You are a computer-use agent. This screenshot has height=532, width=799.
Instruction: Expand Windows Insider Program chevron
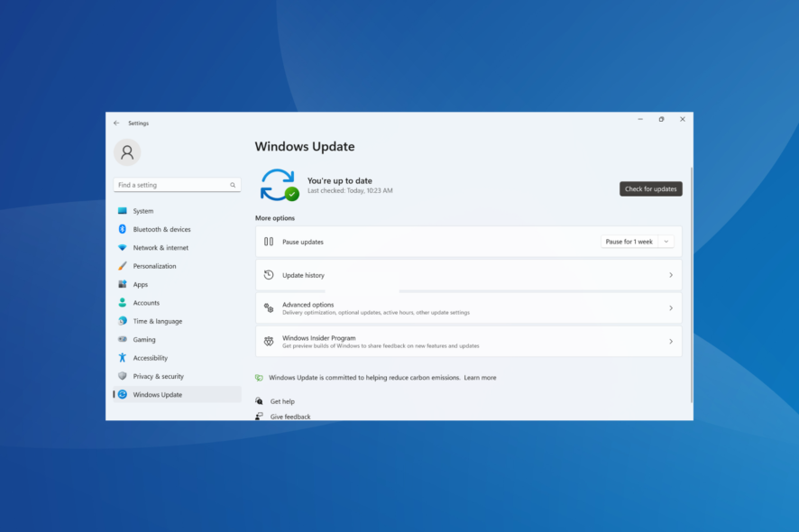[671, 342]
